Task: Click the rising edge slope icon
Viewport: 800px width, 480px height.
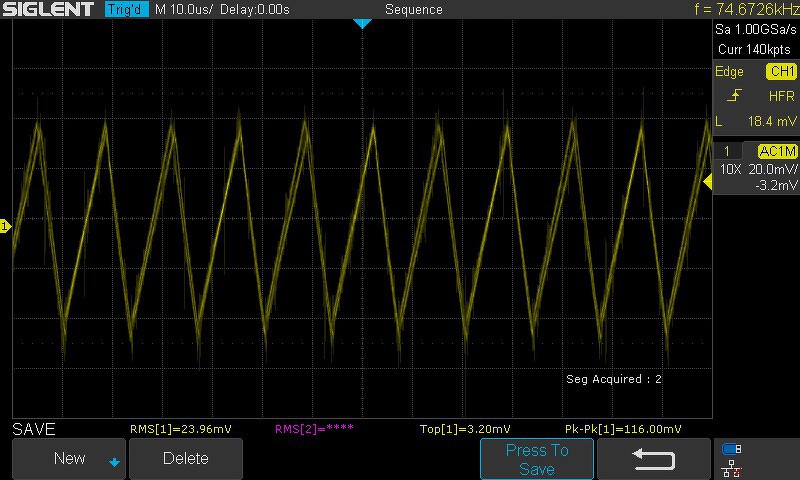Action: [734, 95]
